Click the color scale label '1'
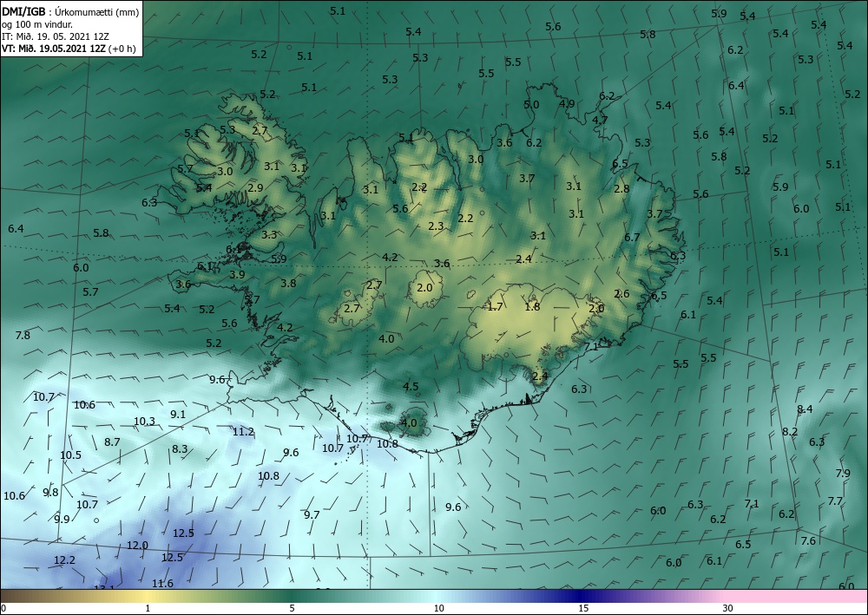Screen dimensions: 868x615 click(148, 609)
